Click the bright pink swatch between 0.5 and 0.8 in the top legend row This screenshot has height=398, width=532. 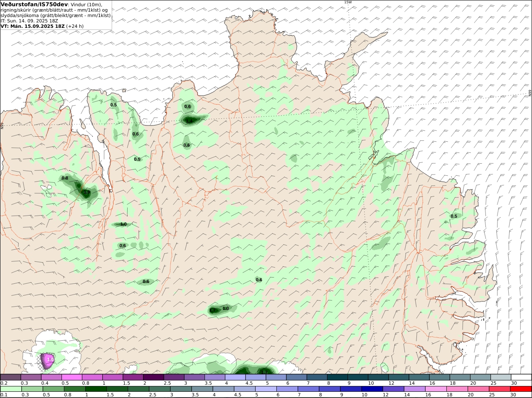(71, 377)
